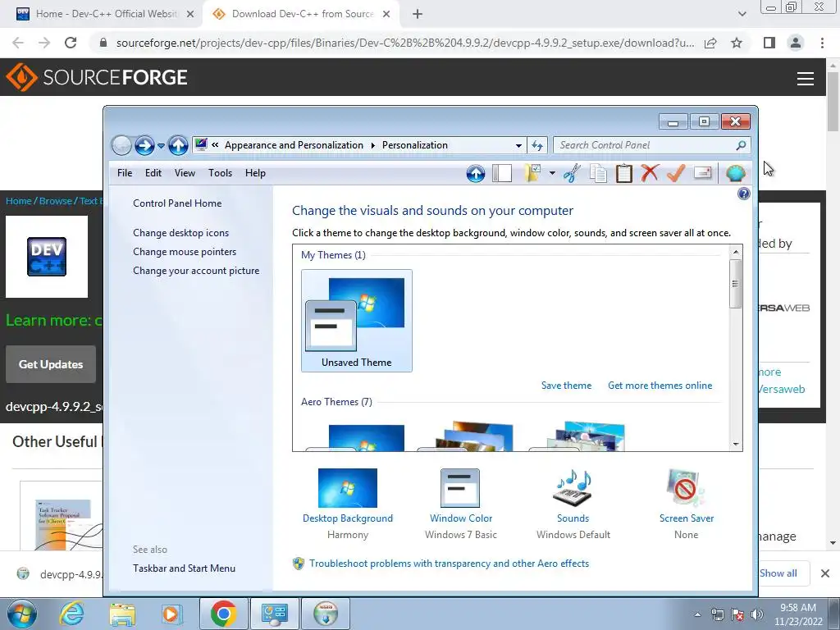This screenshot has height=630, width=840.
Task: Open dropdown arrow beside folder options icon
Action: click(x=552, y=174)
